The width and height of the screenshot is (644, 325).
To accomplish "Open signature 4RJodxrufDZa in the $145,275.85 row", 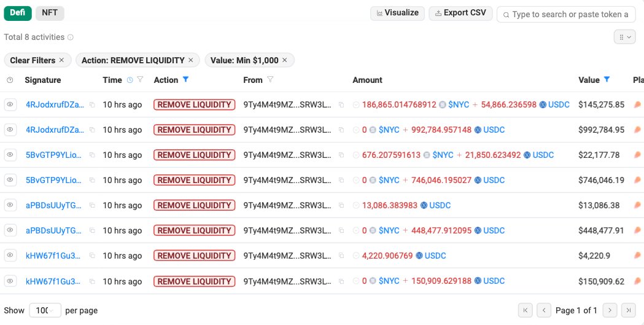I will [55, 105].
